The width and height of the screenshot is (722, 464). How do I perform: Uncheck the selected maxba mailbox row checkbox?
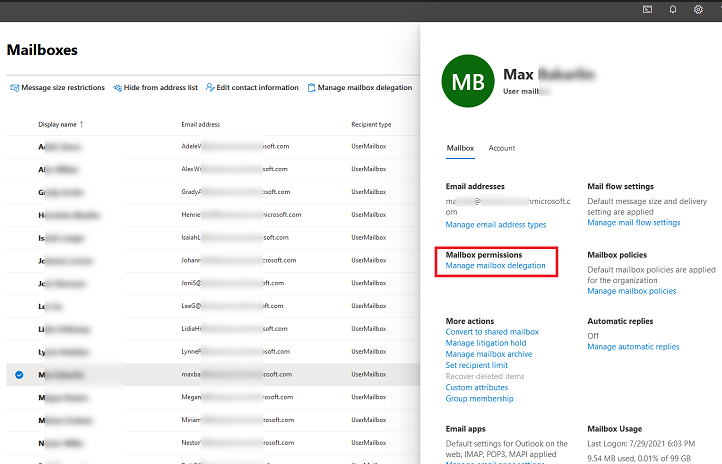(x=19, y=375)
